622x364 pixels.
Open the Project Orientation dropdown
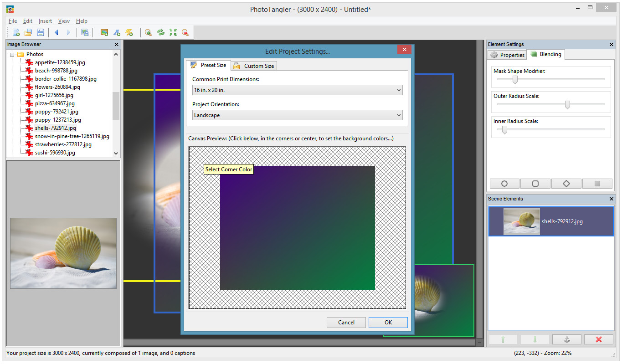297,115
